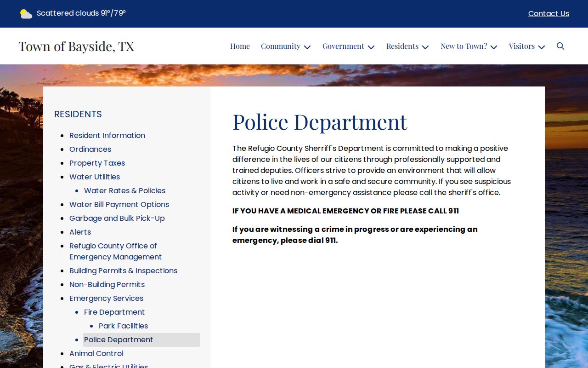Select Property Taxes in sidebar
Screen dimensions: 588x368
tap(97, 163)
